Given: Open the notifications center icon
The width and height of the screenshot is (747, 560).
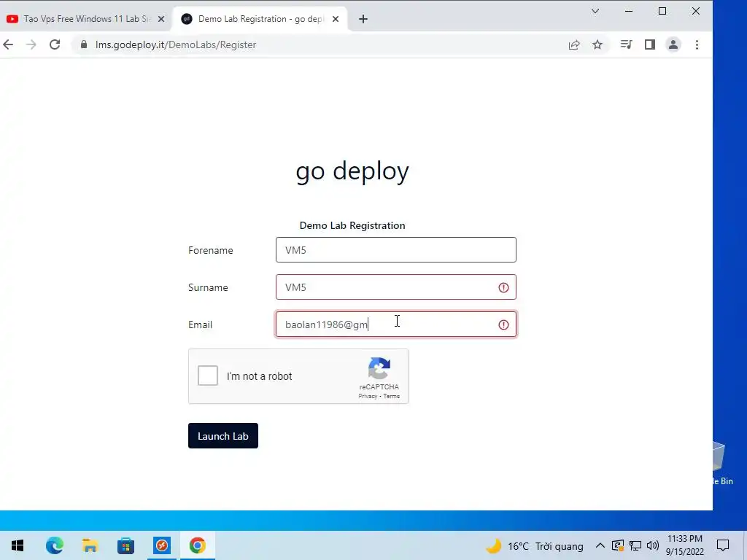Looking at the screenshot, I should coord(723,545).
